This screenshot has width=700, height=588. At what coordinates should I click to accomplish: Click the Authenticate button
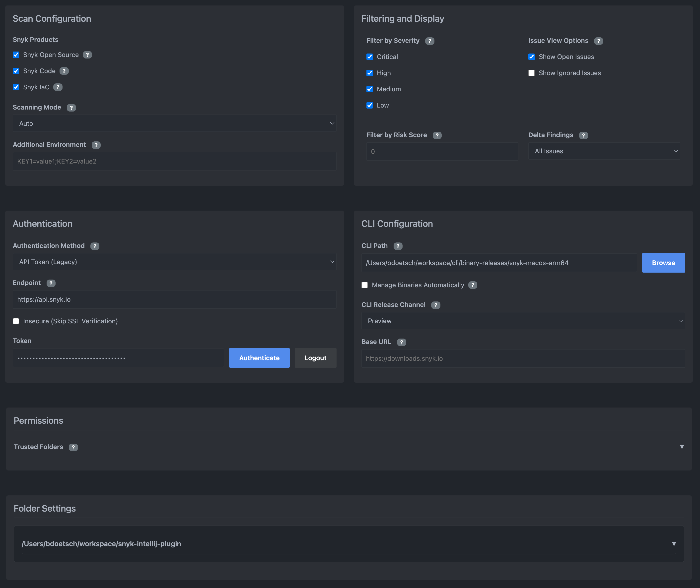[259, 358]
